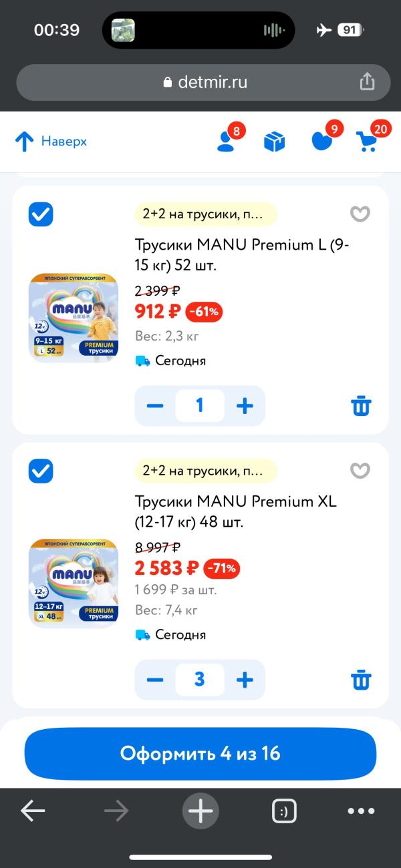The image size is (401, 868).
Task: Open the orders box icon
Action: point(274,142)
